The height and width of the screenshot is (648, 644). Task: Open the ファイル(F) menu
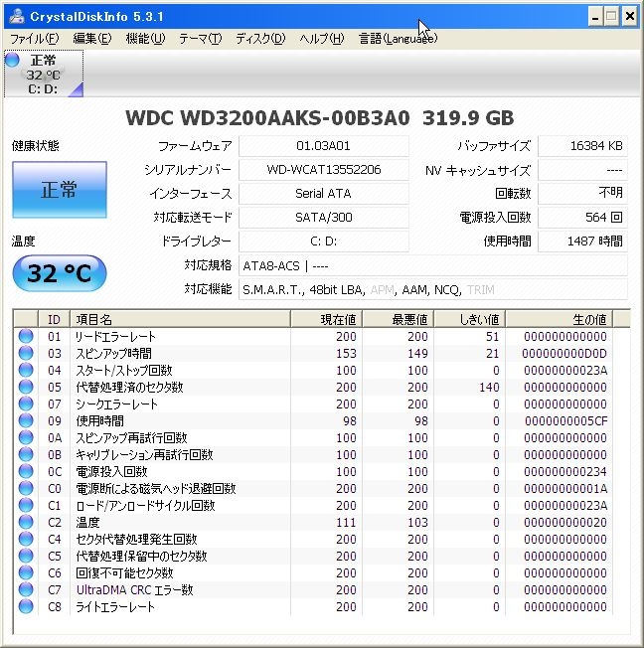click(x=35, y=39)
